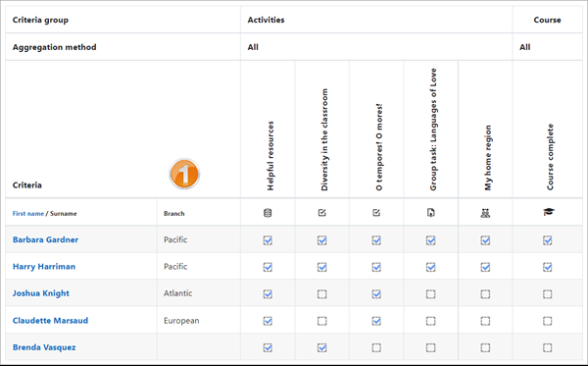This screenshot has height=366, width=588.
Task: Toggle Harry Harriman's O tempores! O mores! checkbox
Action: pyautogui.click(x=376, y=267)
